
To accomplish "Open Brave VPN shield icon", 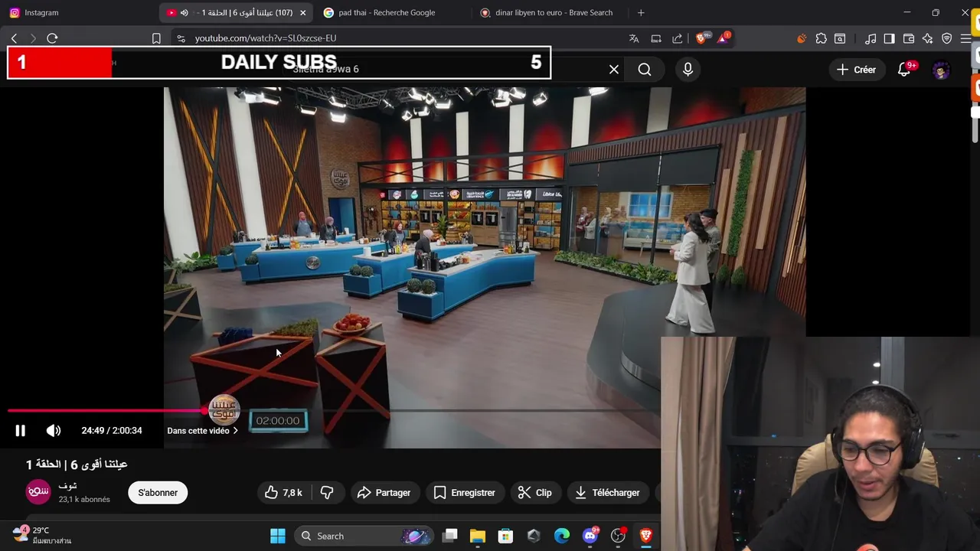I will [x=947, y=38].
